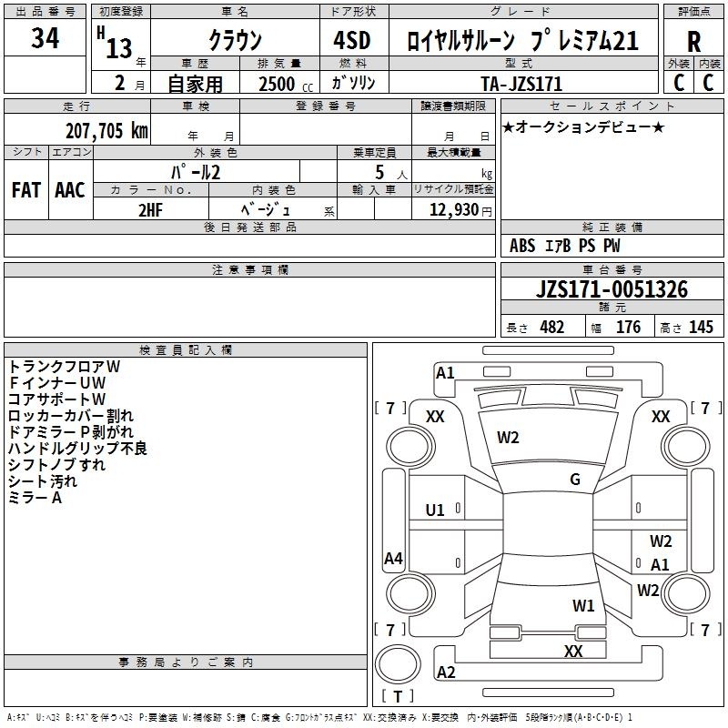This screenshot has height=728, width=728.
Task: Click the ★オークションデビュー★ sales point text
Action: tap(583, 126)
